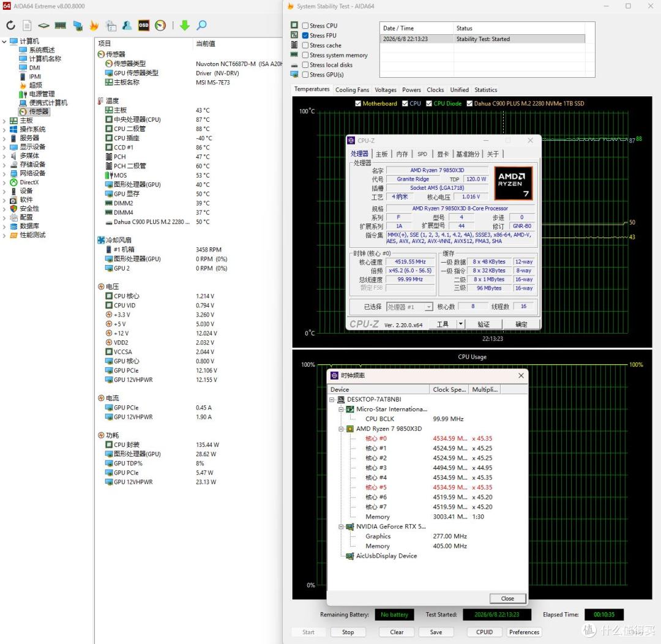The image size is (661, 644).
Task: Click the memory module icon in toolbar
Action: coord(60,25)
